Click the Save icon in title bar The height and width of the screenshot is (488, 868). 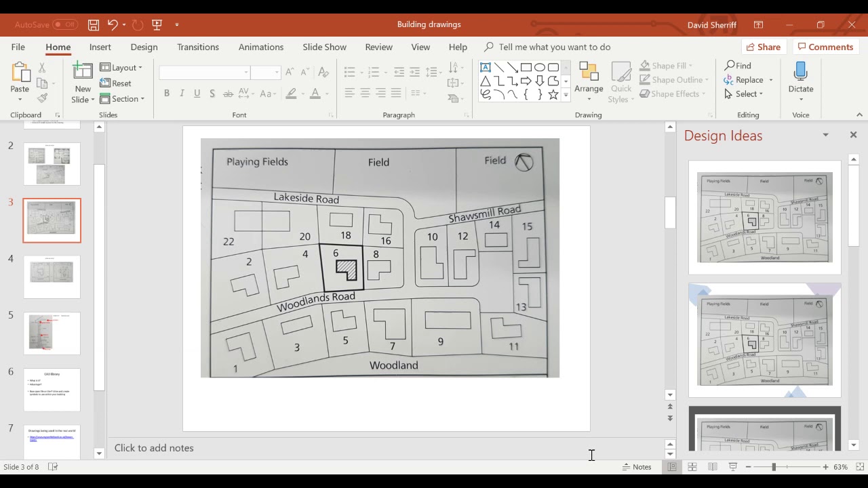(x=94, y=24)
